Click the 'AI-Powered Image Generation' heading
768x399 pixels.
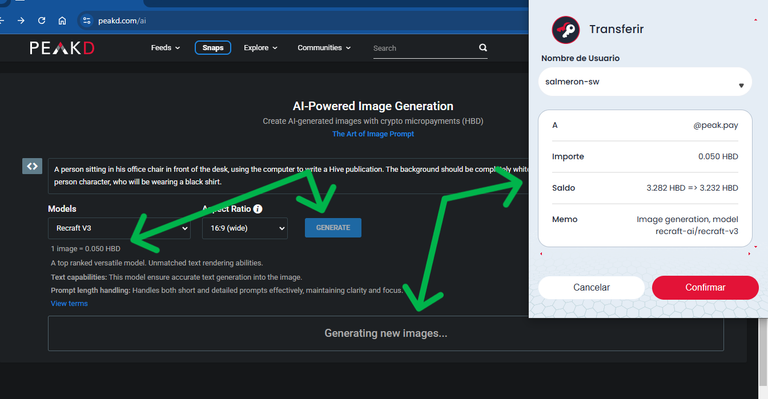(373, 106)
